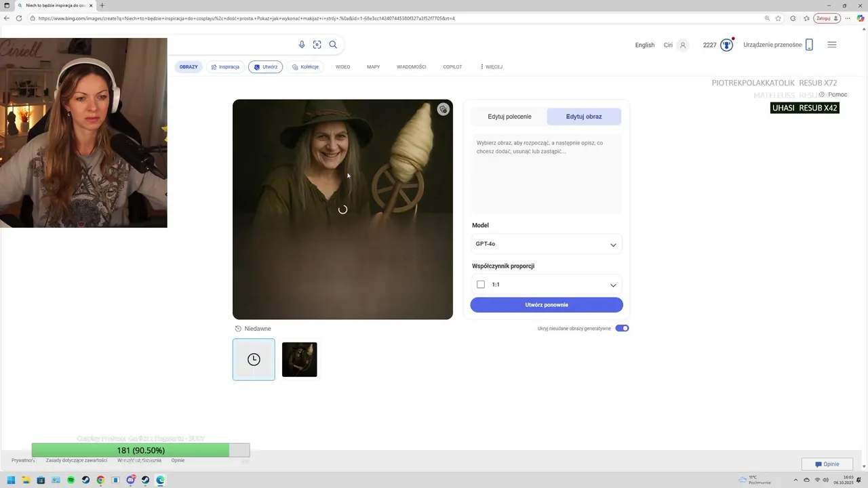Click the clock showing 16:03

[x=844, y=480]
